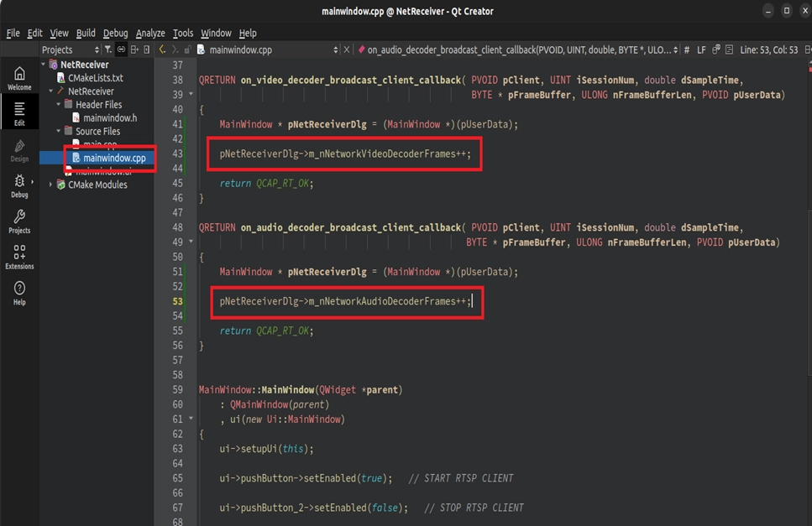
Task: Click mainwindow.cpp file name in editor toolbar
Action: [x=240, y=49]
